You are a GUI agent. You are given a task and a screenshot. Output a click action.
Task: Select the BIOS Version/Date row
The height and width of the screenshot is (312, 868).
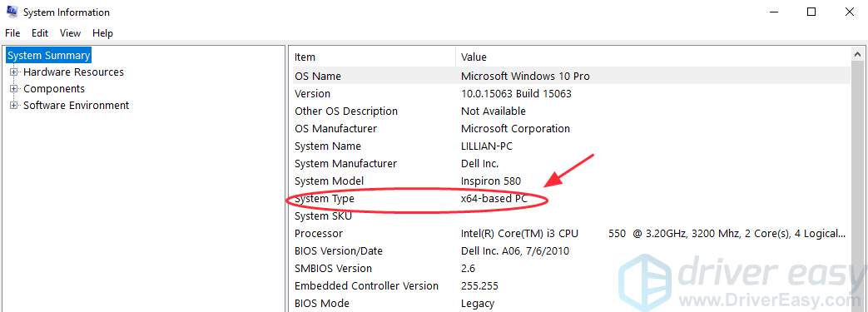pos(571,251)
